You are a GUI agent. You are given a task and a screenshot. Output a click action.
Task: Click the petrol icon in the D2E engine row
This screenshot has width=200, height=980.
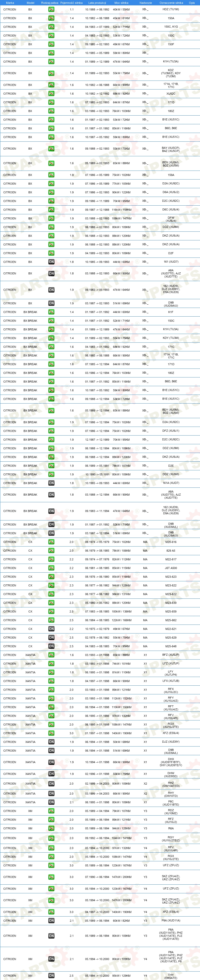51,466
